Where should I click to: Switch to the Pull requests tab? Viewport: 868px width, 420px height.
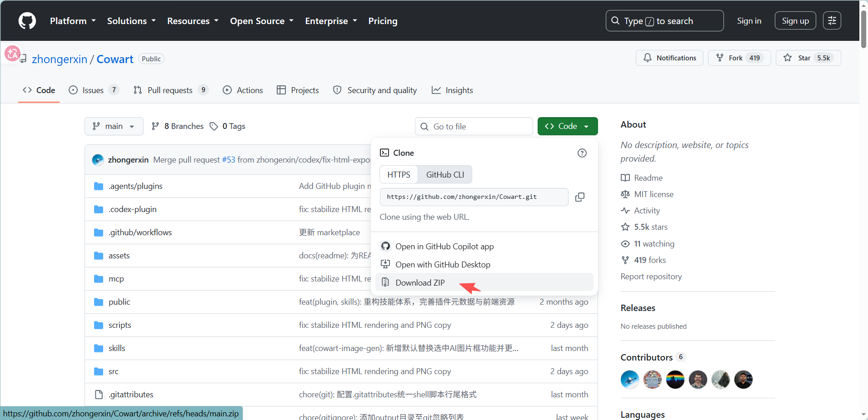pos(170,90)
